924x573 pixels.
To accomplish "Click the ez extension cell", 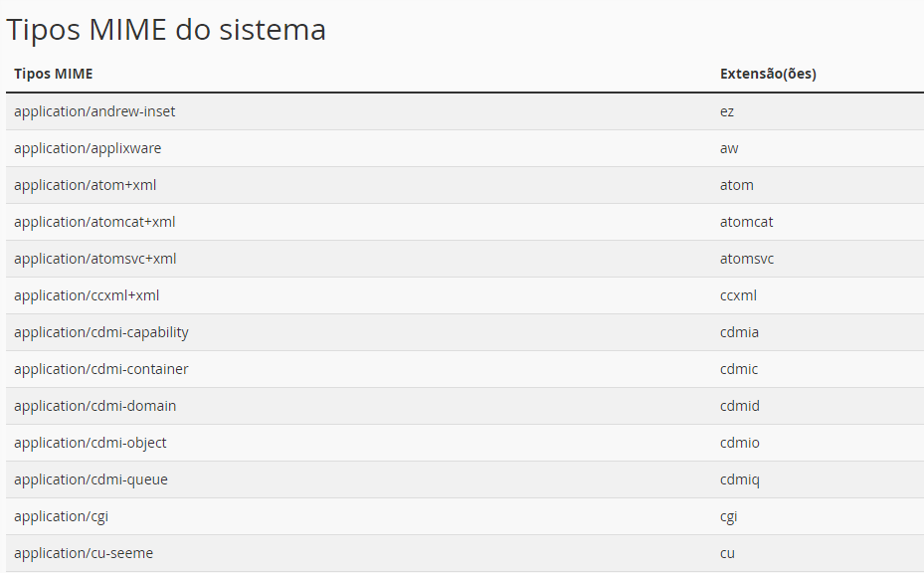I will [727, 111].
